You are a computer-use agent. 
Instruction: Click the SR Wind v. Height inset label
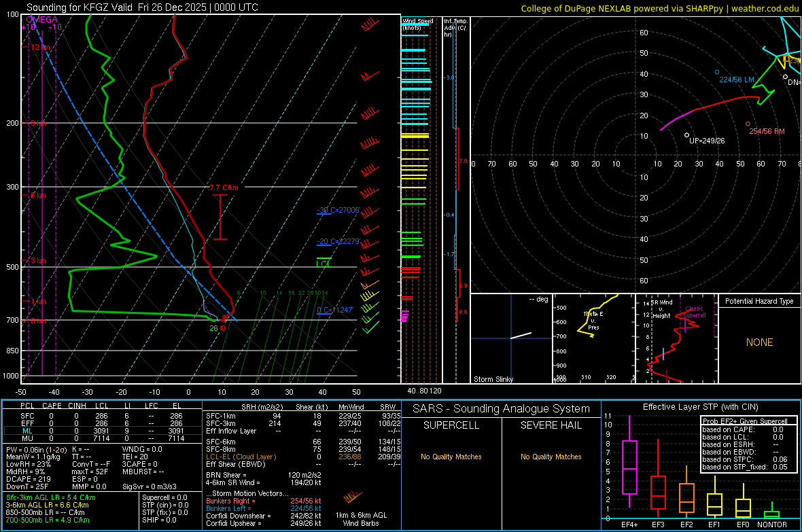click(x=661, y=309)
